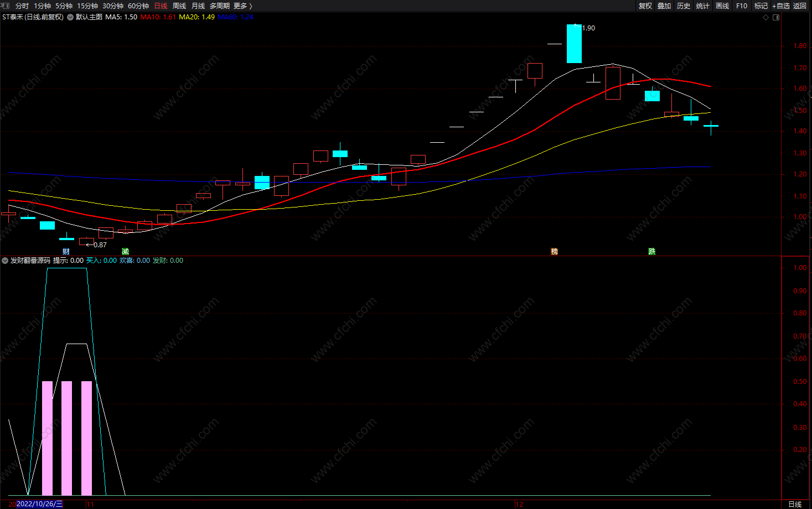Select the 5分钟 period
This screenshot has height=509, width=812.
pyautogui.click(x=64, y=6)
